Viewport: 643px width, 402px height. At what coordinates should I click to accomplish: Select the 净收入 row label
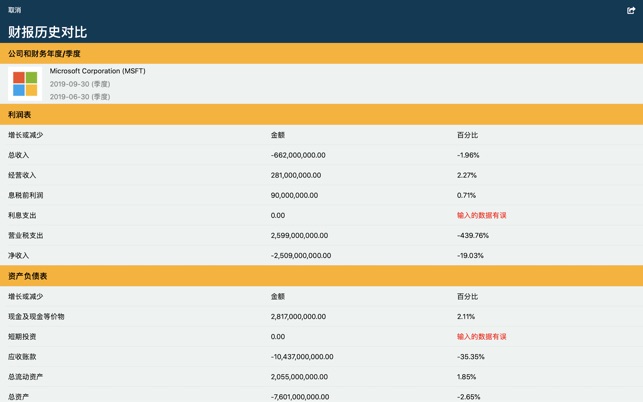click(x=18, y=256)
